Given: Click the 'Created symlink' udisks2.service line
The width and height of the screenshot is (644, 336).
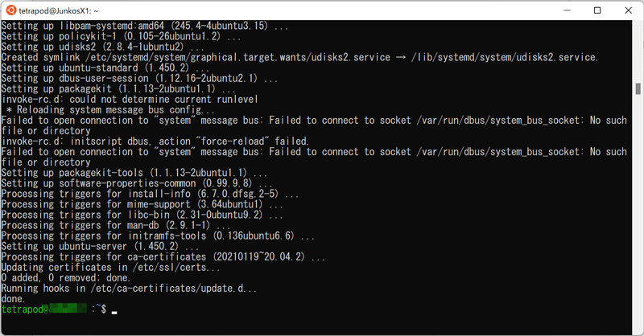Looking at the screenshot, I should coord(299,57).
